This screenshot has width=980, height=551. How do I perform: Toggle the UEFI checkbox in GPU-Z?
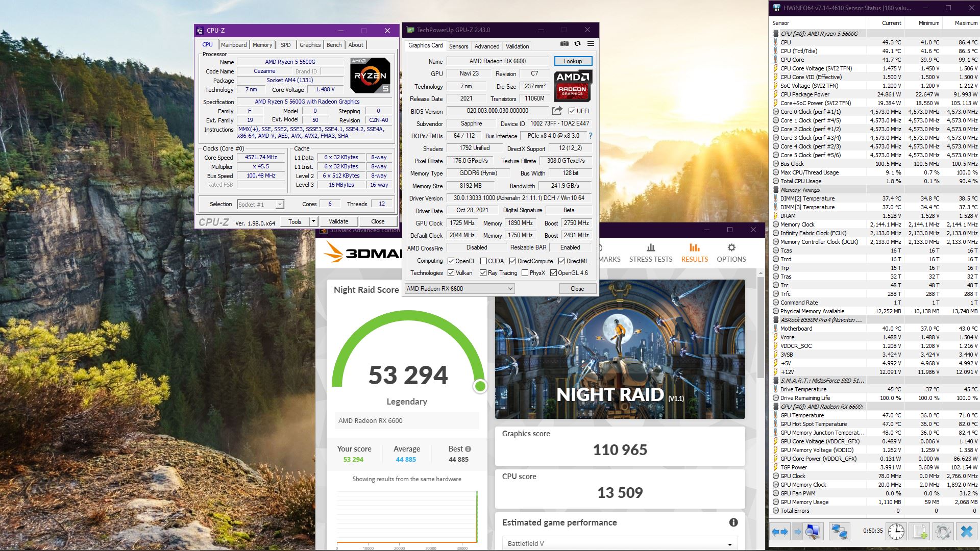572,111
